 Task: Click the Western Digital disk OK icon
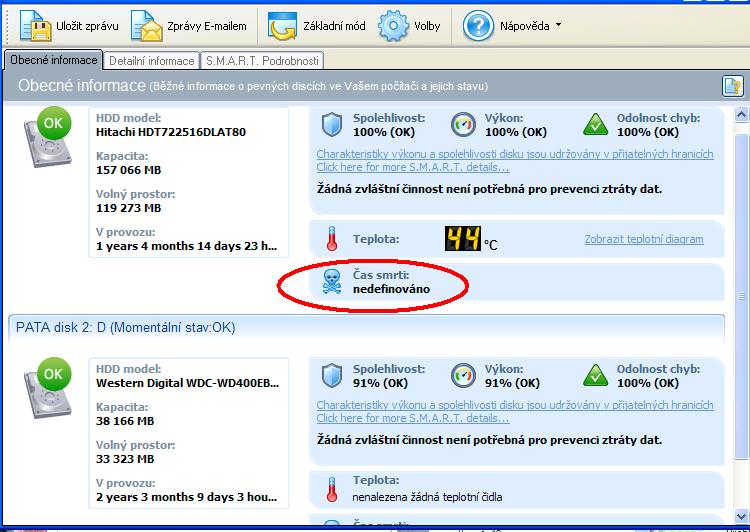click(x=53, y=375)
